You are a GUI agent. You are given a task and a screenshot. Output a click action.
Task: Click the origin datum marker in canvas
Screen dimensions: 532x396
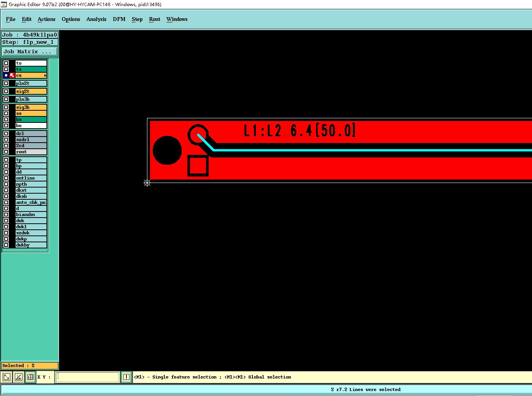tap(147, 183)
